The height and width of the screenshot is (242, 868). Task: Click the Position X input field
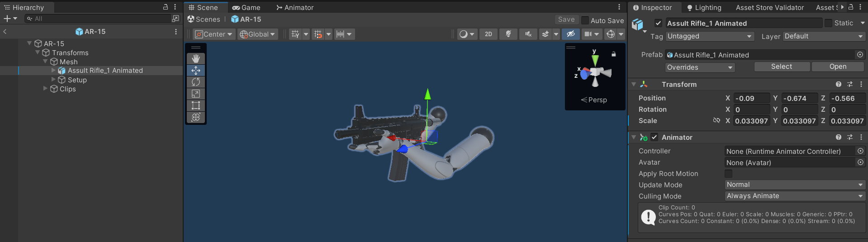751,98
